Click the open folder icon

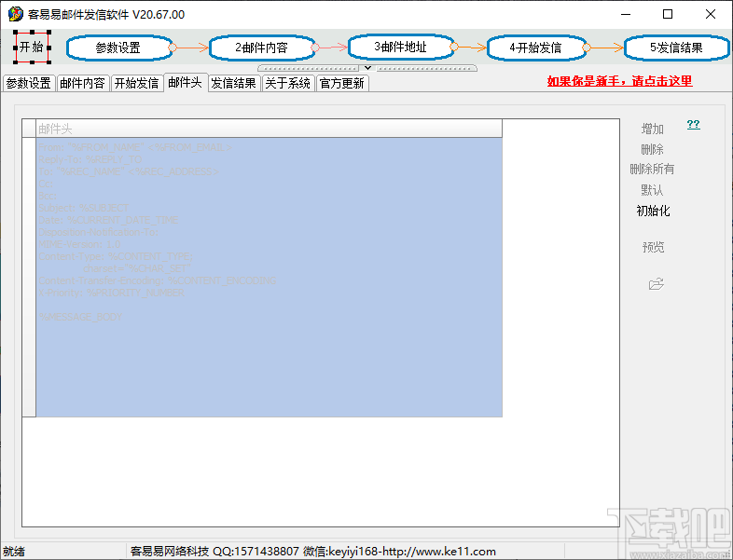[657, 284]
